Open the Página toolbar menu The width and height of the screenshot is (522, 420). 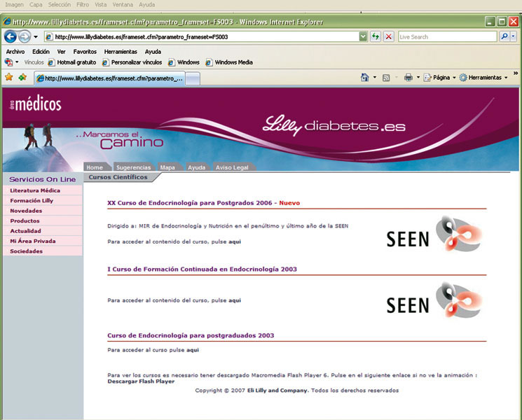439,78
